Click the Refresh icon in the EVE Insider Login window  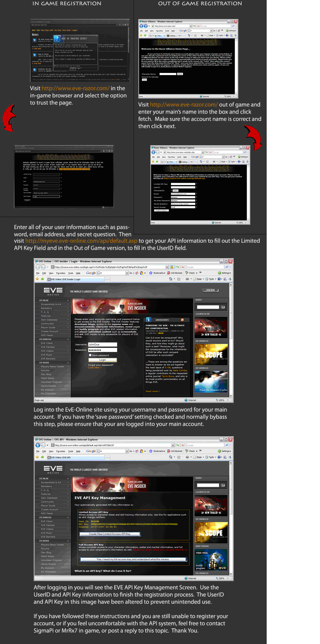pos(178,267)
